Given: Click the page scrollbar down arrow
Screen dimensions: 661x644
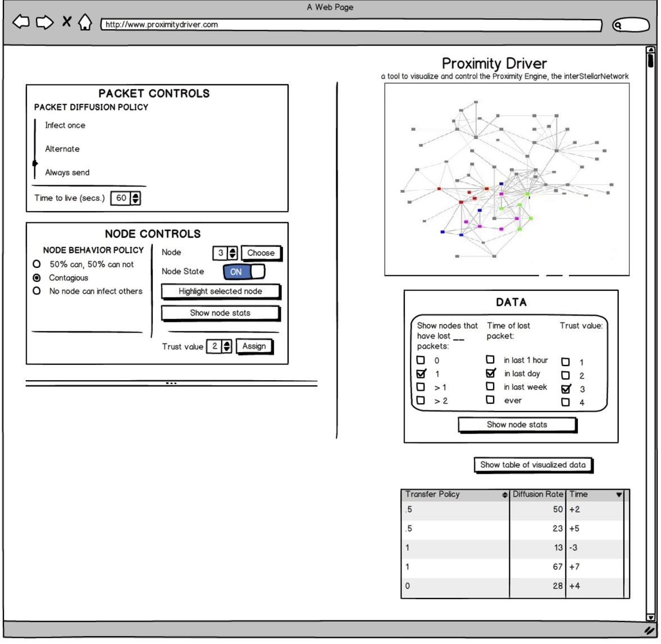Looking at the screenshot, I should tap(651, 618).
